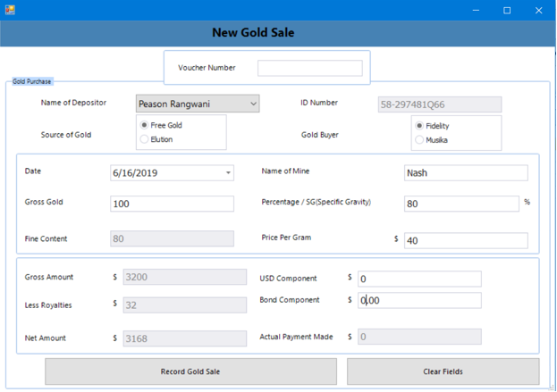
Task: Click the Price Per Gram label
Action: click(x=286, y=238)
